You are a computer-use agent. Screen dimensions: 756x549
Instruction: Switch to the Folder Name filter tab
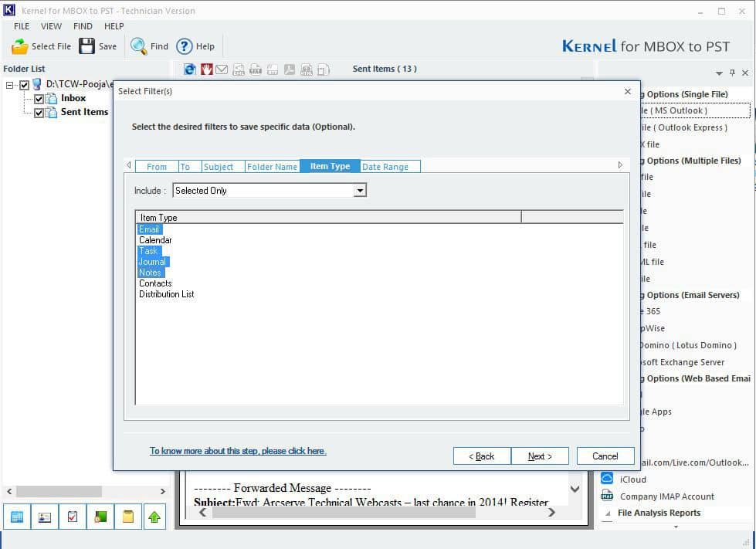coord(273,166)
